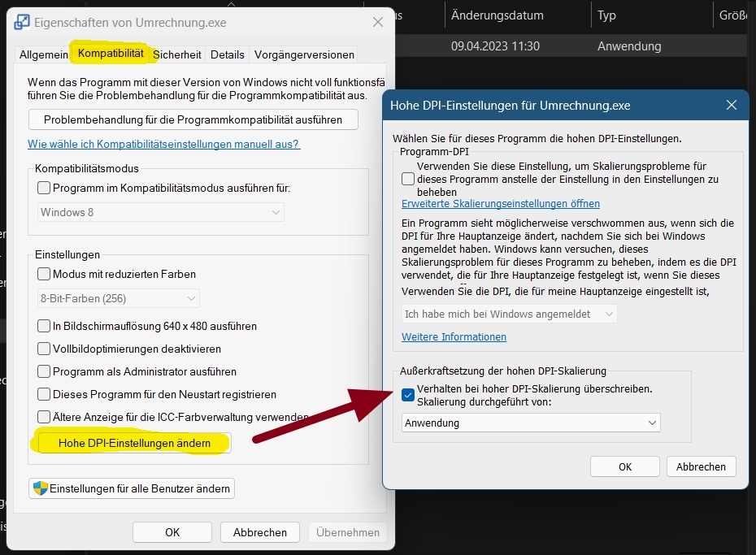Click shield icon on Einstellungen für alle Benutzer
Screen dimensions: 756x555
click(39, 488)
